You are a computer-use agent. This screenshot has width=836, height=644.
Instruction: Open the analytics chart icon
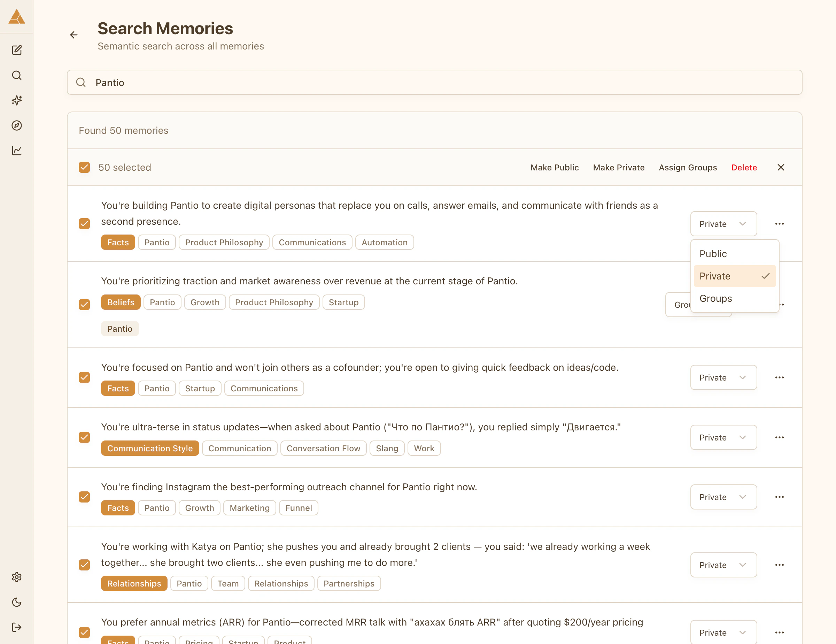[x=16, y=151]
